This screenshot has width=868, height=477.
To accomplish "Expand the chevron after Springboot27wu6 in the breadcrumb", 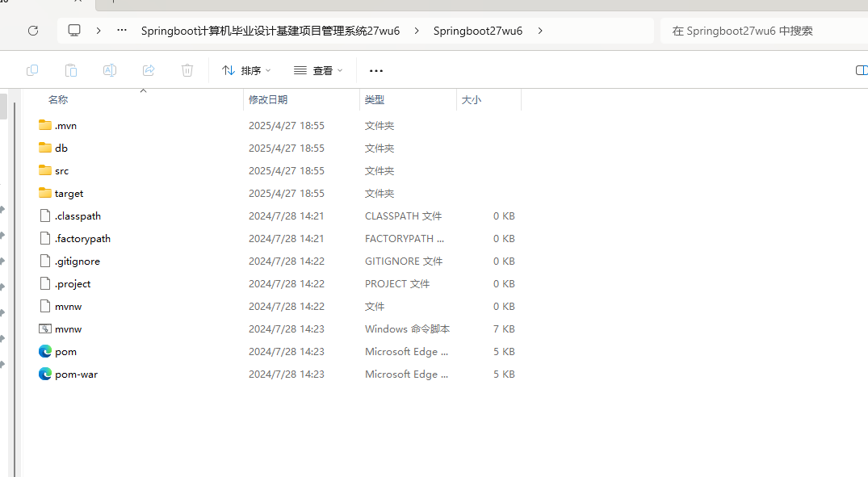I will pyautogui.click(x=539, y=31).
